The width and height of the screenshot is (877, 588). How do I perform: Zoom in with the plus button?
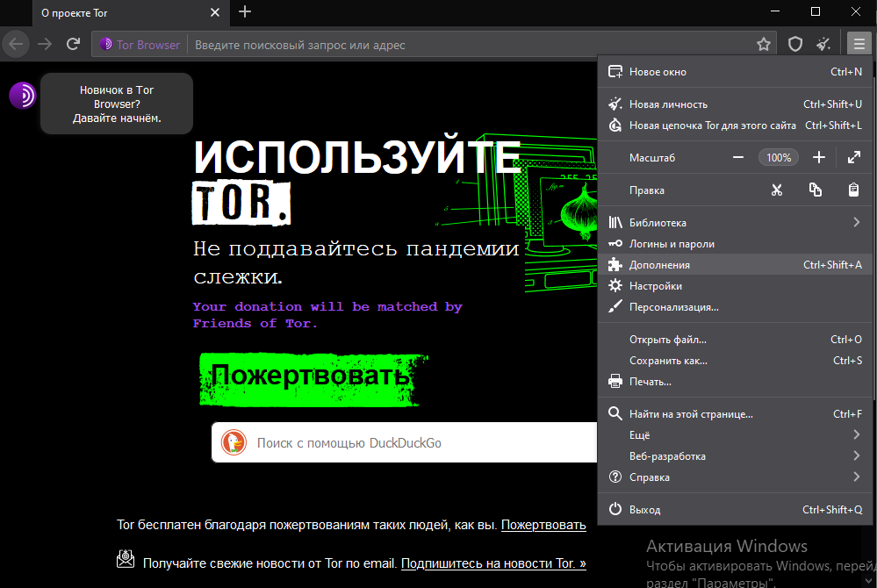pos(819,158)
